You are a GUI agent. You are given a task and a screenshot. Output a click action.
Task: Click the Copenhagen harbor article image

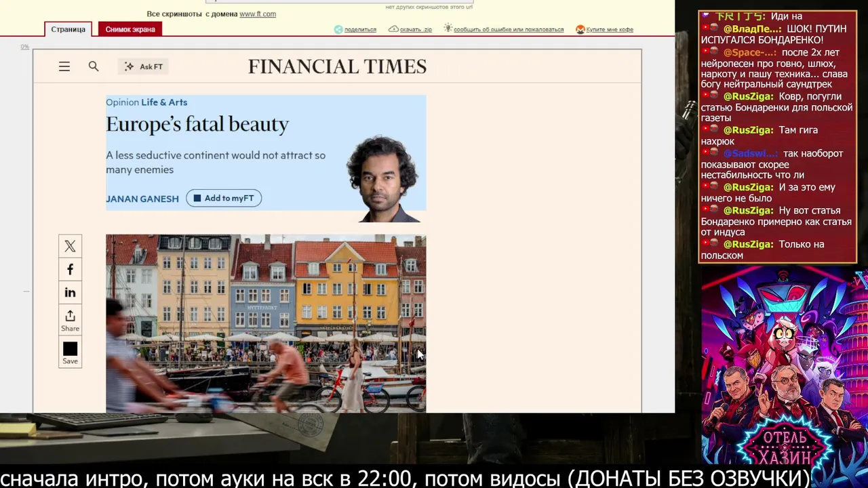[x=266, y=323]
